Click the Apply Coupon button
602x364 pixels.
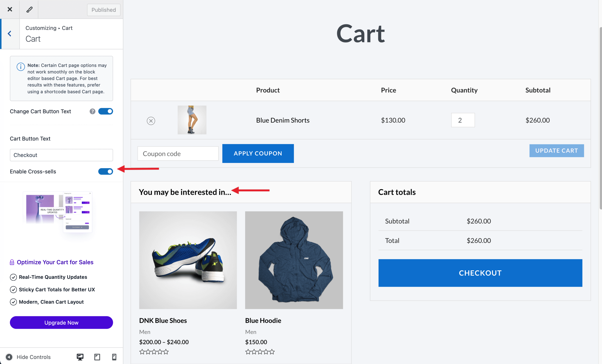tap(258, 153)
